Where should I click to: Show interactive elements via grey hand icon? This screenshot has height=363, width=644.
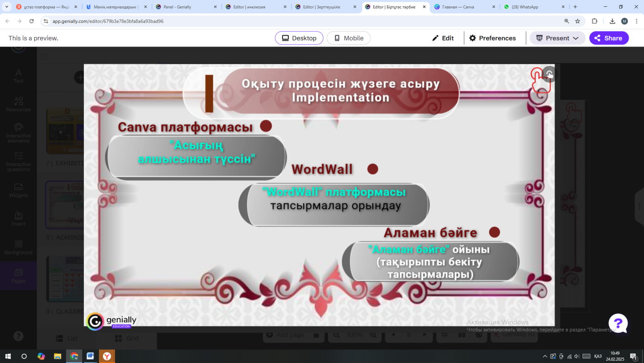point(549,74)
